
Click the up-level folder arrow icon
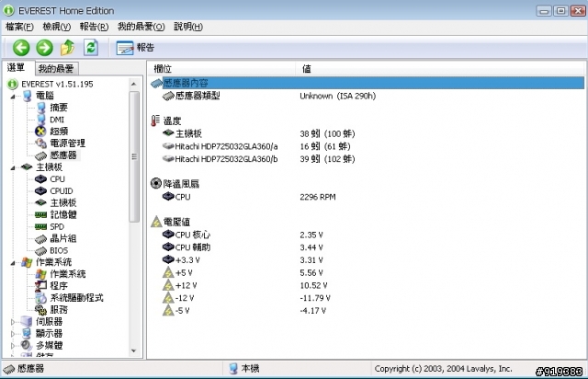pos(68,48)
